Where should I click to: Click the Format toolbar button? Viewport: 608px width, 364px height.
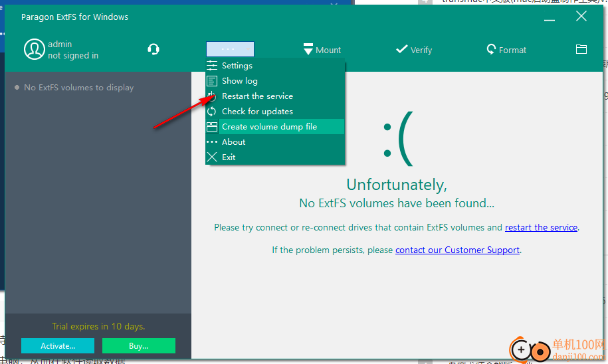[506, 50]
